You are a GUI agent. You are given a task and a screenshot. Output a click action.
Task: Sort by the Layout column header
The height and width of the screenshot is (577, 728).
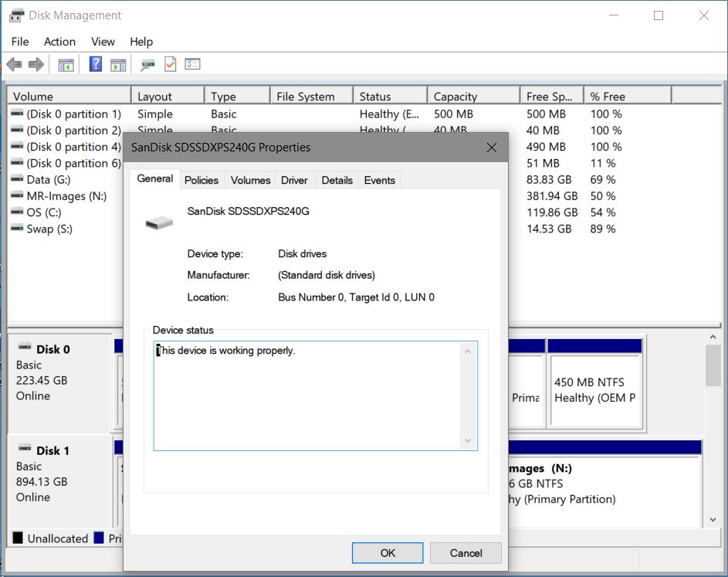coord(168,96)
